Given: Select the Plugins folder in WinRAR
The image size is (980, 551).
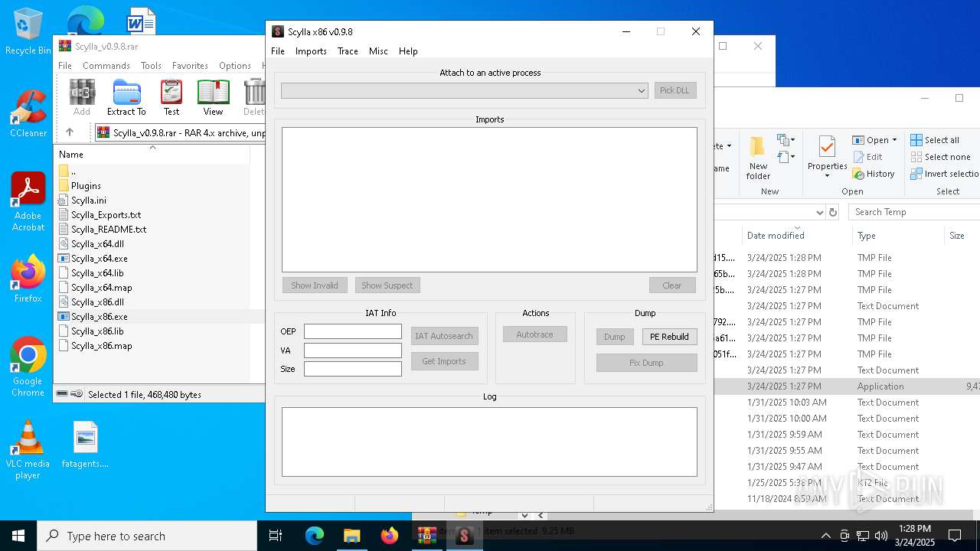Looking at the screenshot, I should (86, 186).
